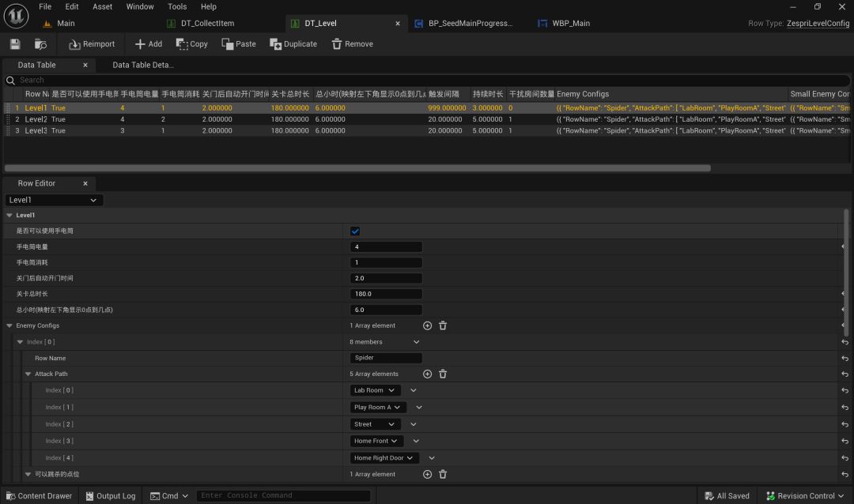Open the ZespriLevelConfig row type link
The height and width of the screenshot is (504, 854).
[818, 24]
